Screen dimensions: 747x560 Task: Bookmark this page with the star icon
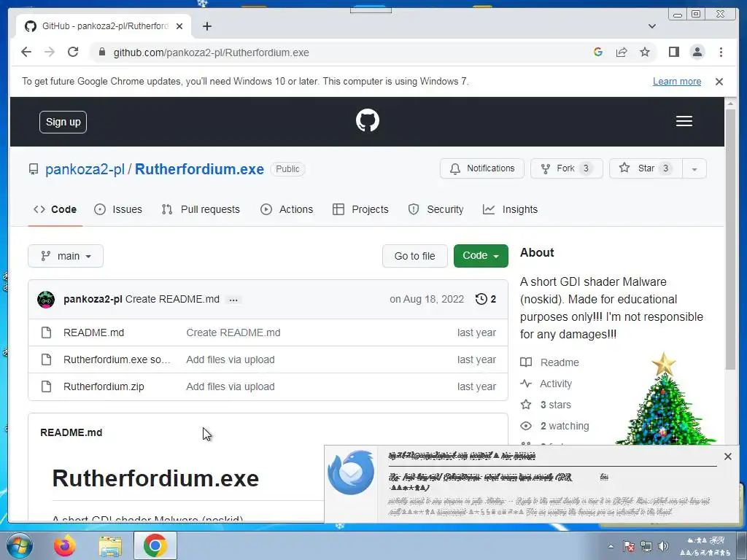coord(645,52)
